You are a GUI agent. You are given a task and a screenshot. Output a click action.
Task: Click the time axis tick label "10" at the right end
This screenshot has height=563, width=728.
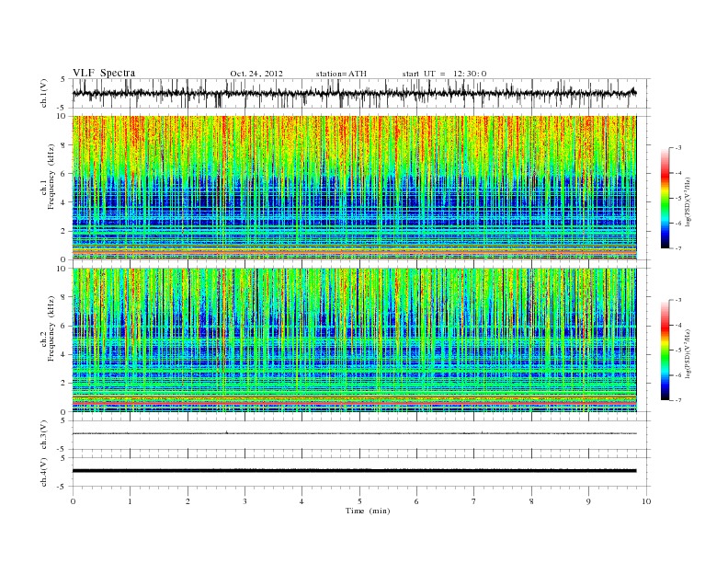click(646, 501)
